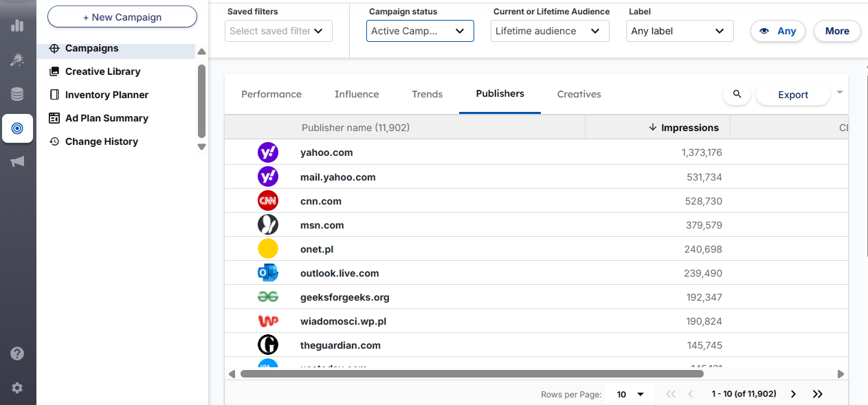Open the data stack sidebar panel
The width and height of the screenshot is (868, 405).
[x=17, y=94]
